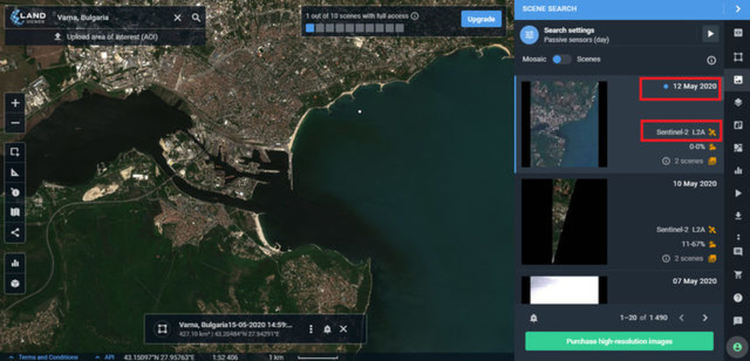Click the search magnifier icon
The image size is (750, 361).
(x=196, y=18)
